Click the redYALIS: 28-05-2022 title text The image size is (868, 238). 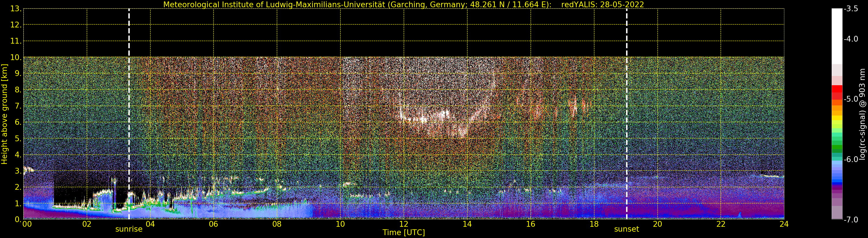coord(602,5)
